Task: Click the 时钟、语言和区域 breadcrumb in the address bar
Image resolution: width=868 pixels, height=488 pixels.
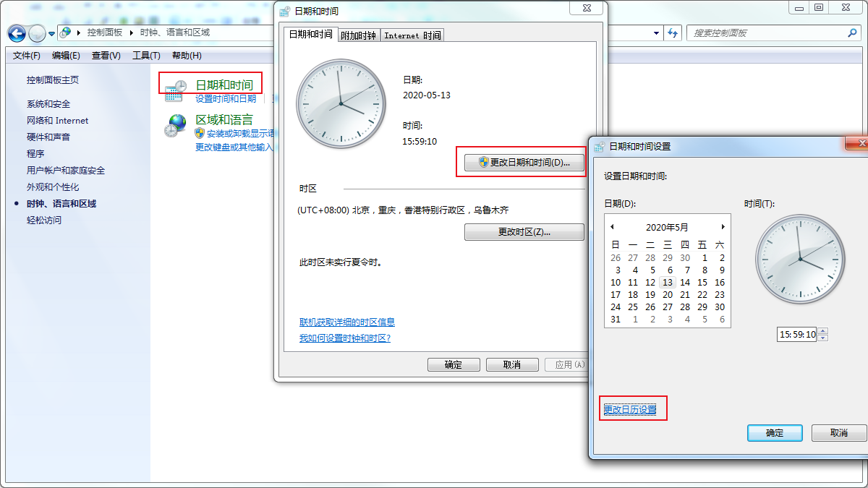Action: click(174, 33)
